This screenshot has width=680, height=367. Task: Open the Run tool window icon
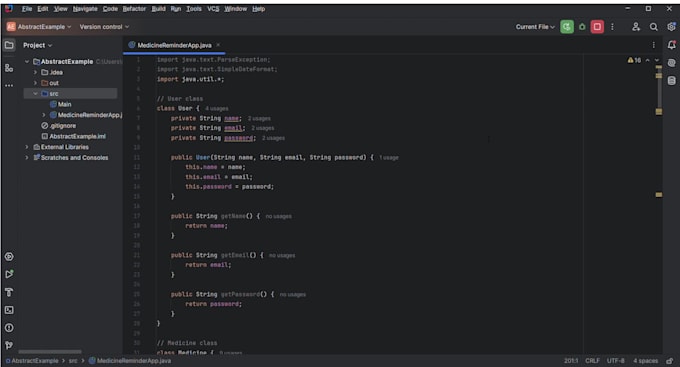tap(9, 274)
